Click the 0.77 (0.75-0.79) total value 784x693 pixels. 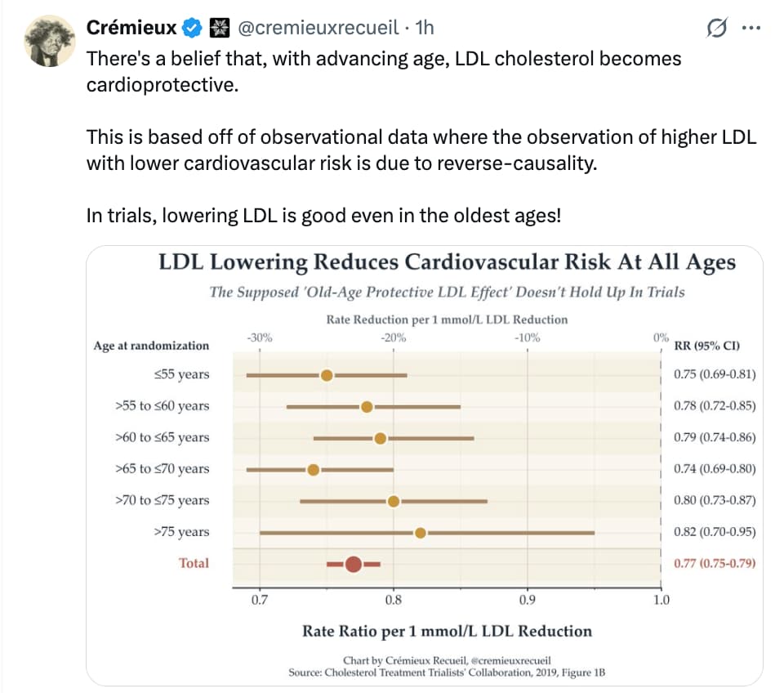[x=714, y=563]
